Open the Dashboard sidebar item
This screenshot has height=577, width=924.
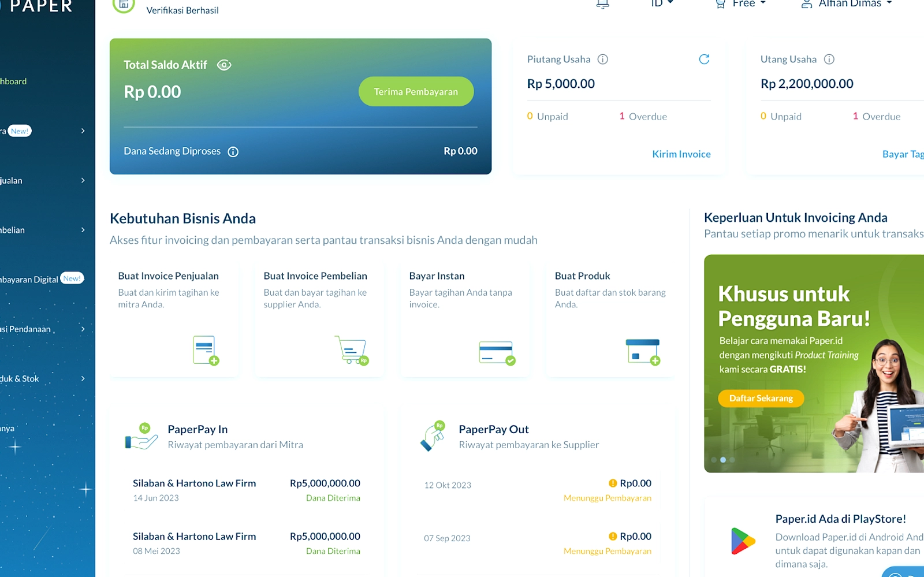pos(13,81)
